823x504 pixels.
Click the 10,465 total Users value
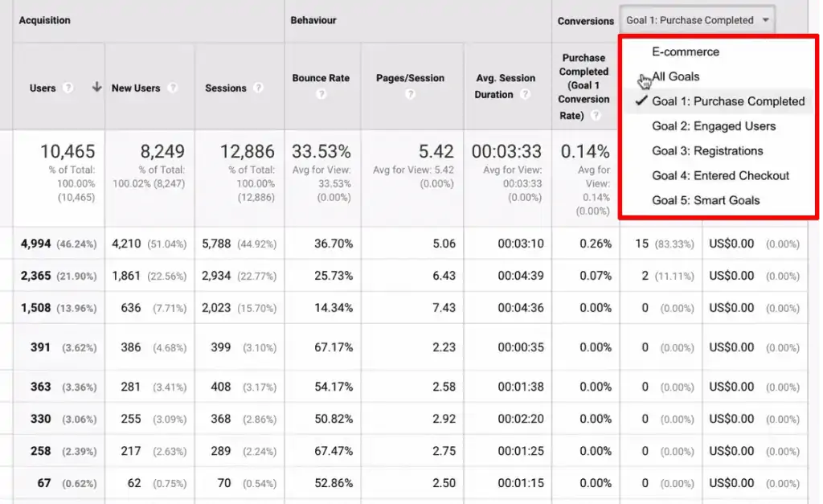68,152
